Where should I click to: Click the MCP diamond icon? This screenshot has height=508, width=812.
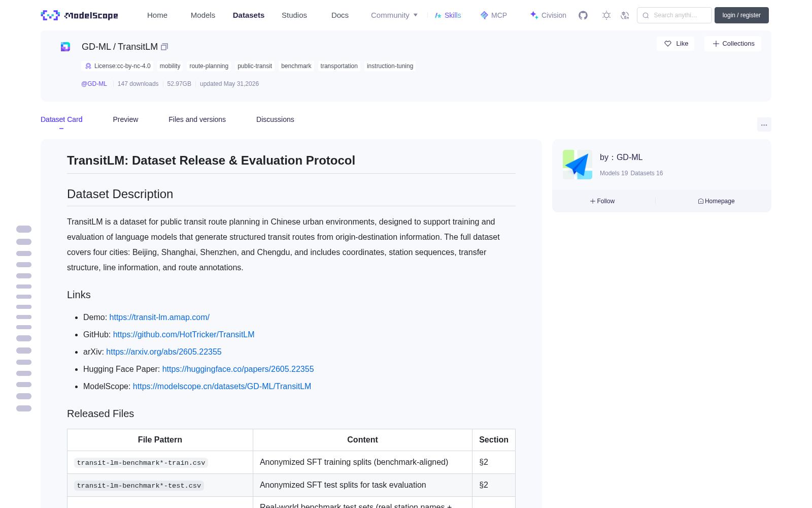(x=484, y=15)
